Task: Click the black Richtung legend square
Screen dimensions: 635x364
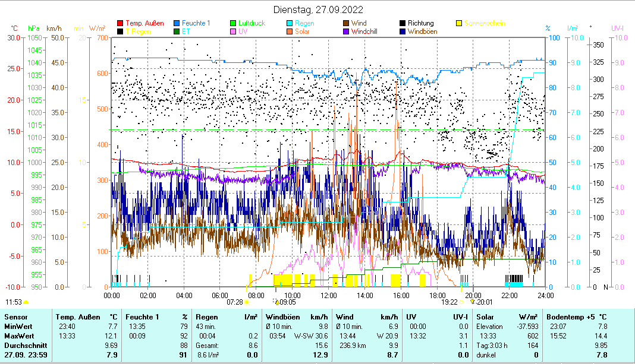Action: [403, 24]
